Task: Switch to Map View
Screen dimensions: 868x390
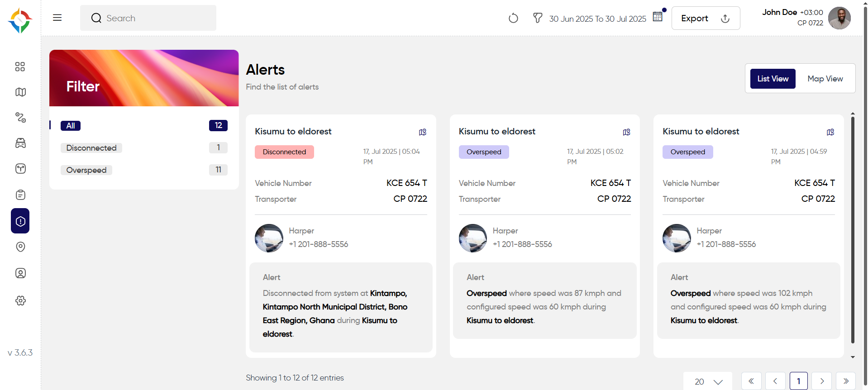Action: (825, 79)
